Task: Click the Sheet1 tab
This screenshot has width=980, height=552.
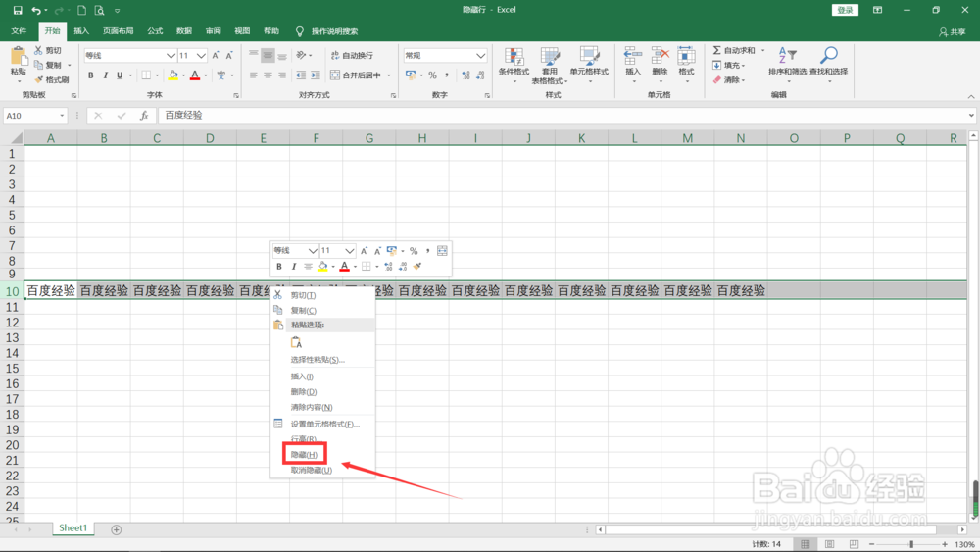Action: [73, 528]
